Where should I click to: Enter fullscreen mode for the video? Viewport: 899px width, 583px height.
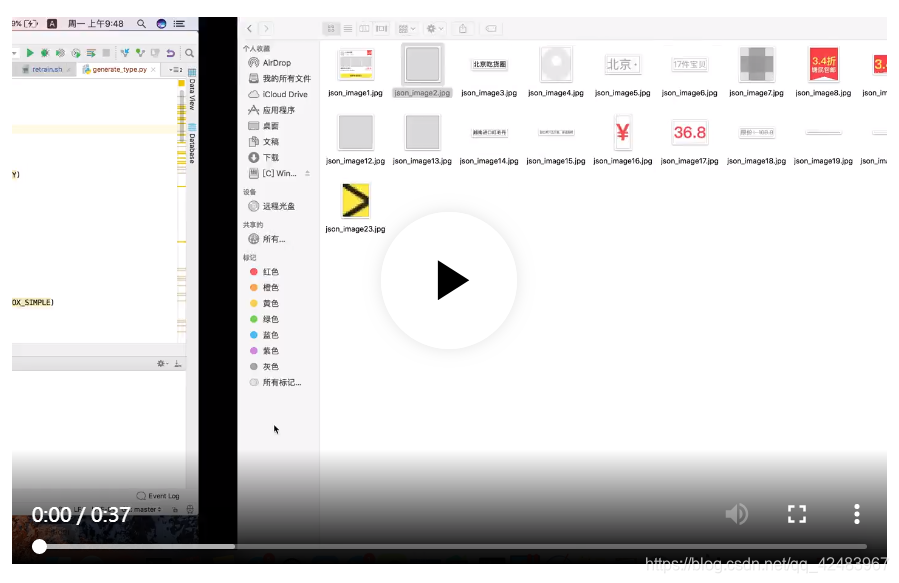pyautogui.click(x=797, y=514)
